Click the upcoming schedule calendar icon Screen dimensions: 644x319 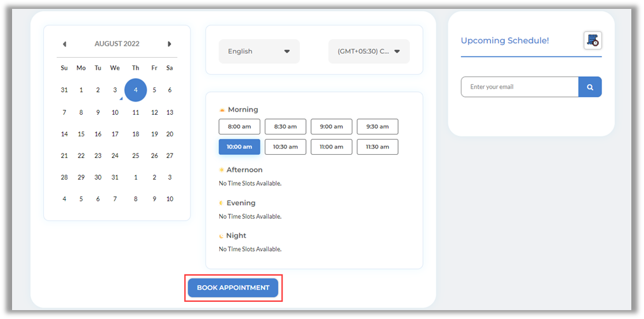[592, 41]
